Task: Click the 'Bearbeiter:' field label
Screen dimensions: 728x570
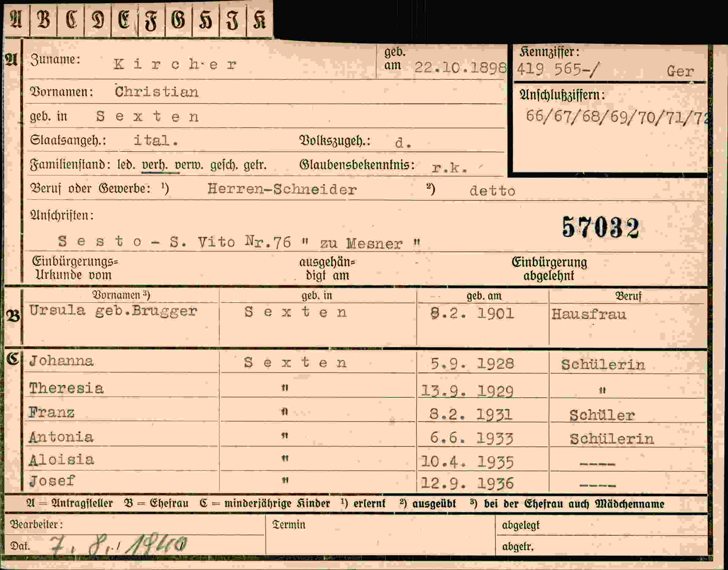Action: tap(36, 524)
